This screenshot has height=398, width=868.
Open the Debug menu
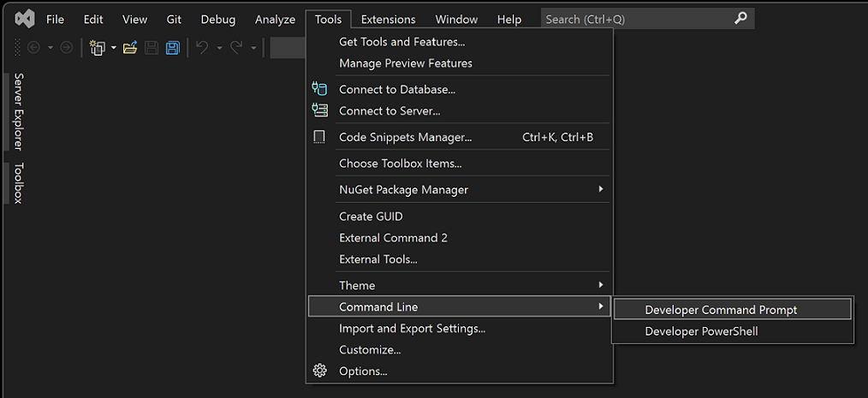(218, 20)
